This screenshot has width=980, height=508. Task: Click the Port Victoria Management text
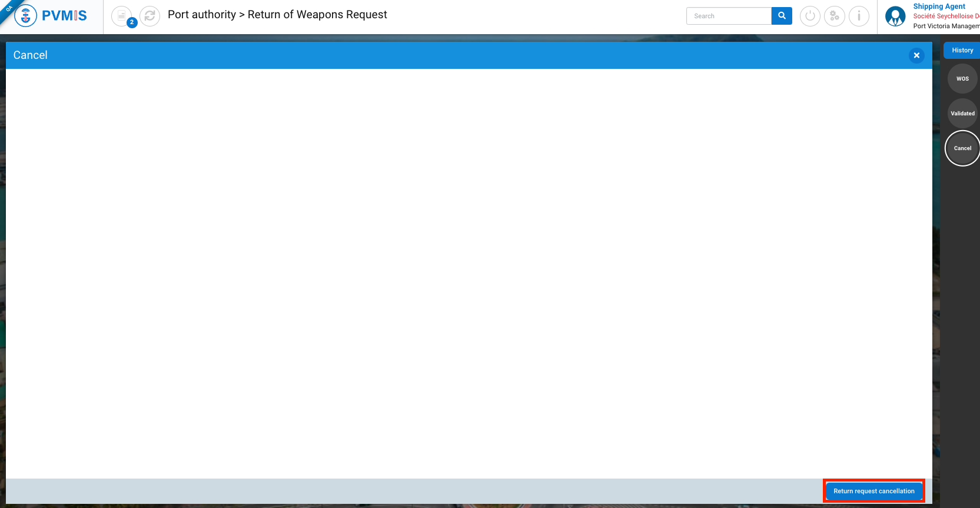coord(945,26)
